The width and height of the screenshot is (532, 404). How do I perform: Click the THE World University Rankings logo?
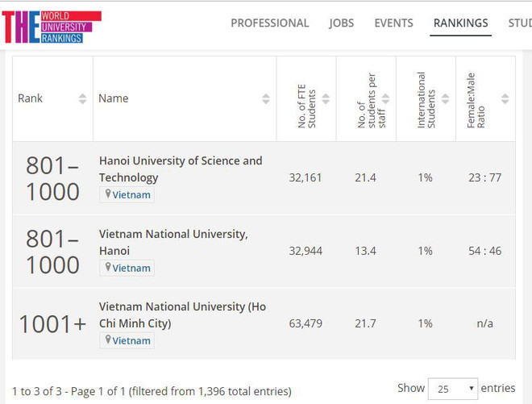coord(52,27)
